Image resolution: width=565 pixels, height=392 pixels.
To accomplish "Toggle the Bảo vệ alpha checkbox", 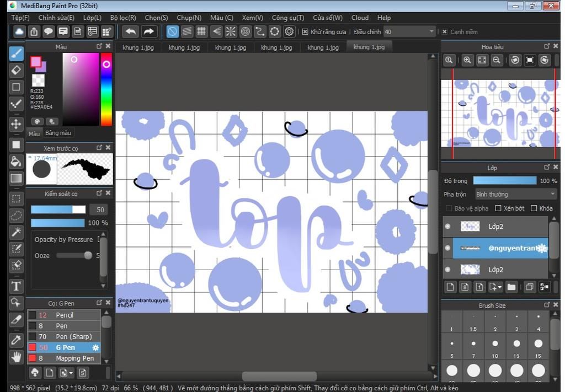I will (449, 208).
